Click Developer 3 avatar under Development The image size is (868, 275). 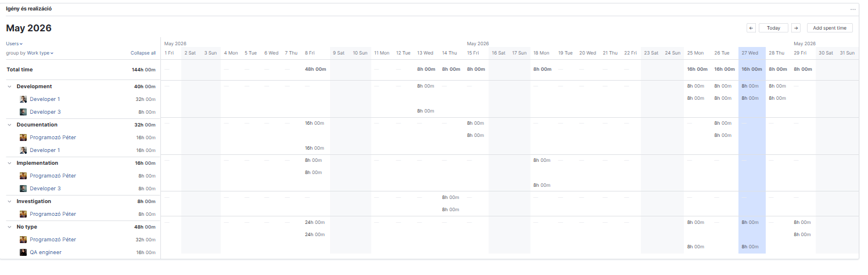(23, 112)
